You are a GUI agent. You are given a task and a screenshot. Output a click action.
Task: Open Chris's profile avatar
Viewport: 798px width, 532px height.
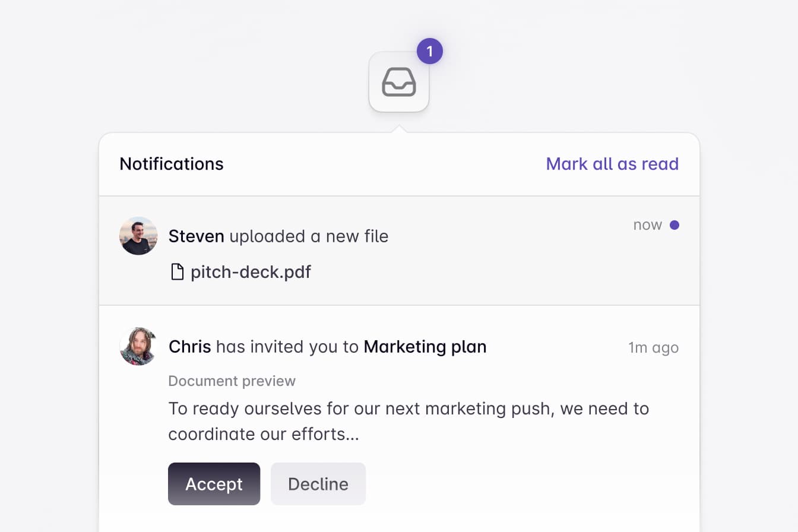point(138,346)
